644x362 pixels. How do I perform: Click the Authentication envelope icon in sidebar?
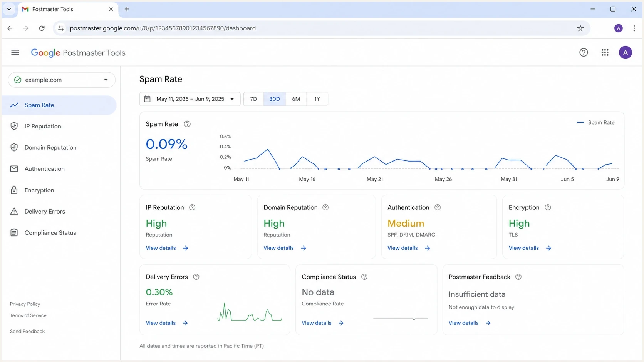click(x=14, y=168)
